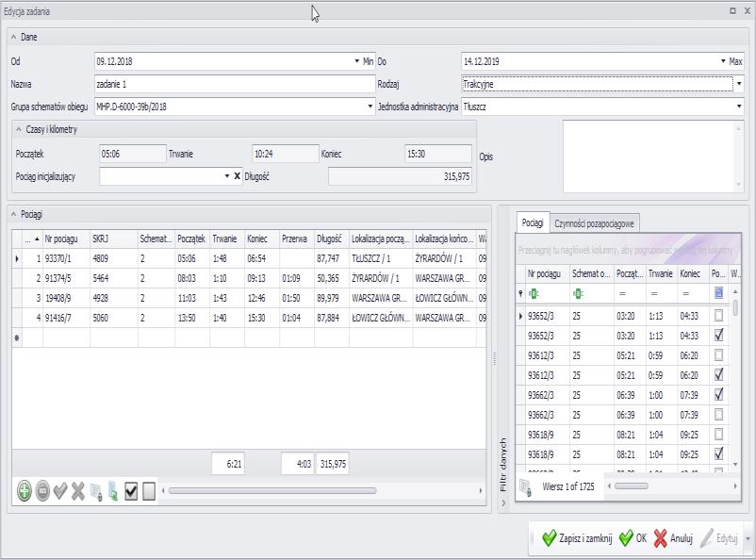Click equals filter icon under Trwanie column
Viewport: 756px width, 560px height.
click(x=654, y=293)
